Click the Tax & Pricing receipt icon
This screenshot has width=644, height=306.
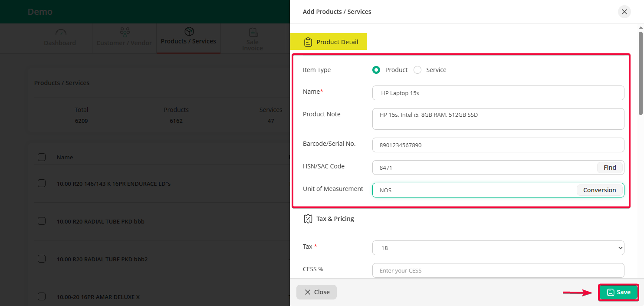tap(308, 219)
